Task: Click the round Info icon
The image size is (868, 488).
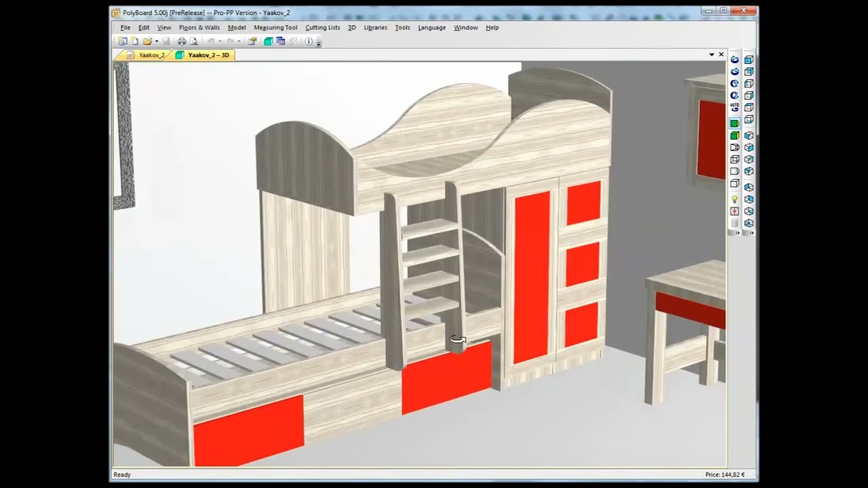Action: (309, 41)
